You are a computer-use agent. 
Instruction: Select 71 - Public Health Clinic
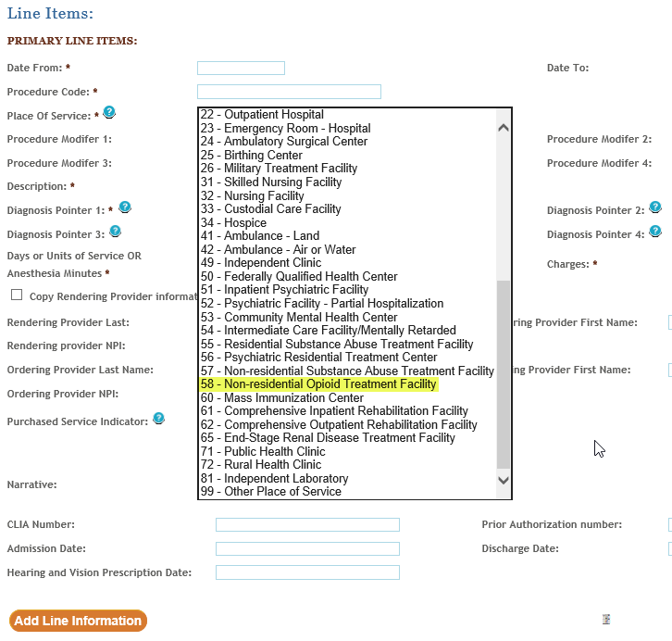(x=348, y=451)
